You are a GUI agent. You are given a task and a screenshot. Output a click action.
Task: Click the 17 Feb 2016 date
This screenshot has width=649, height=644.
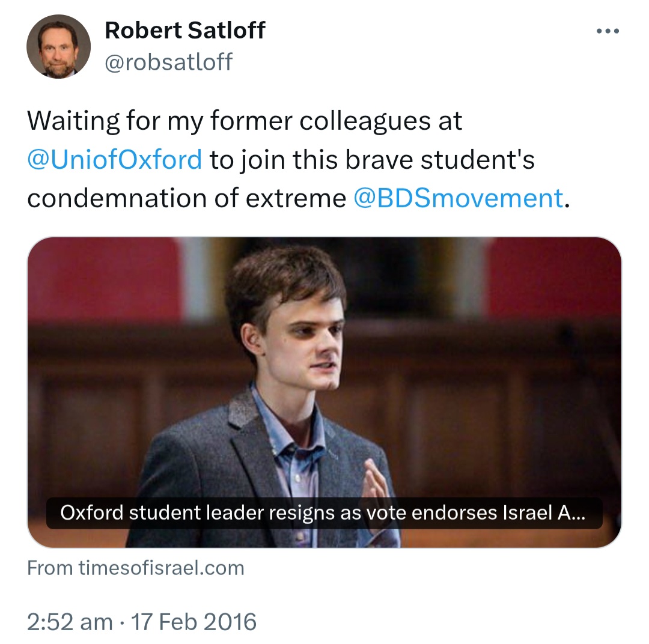[x=194, y=622]
